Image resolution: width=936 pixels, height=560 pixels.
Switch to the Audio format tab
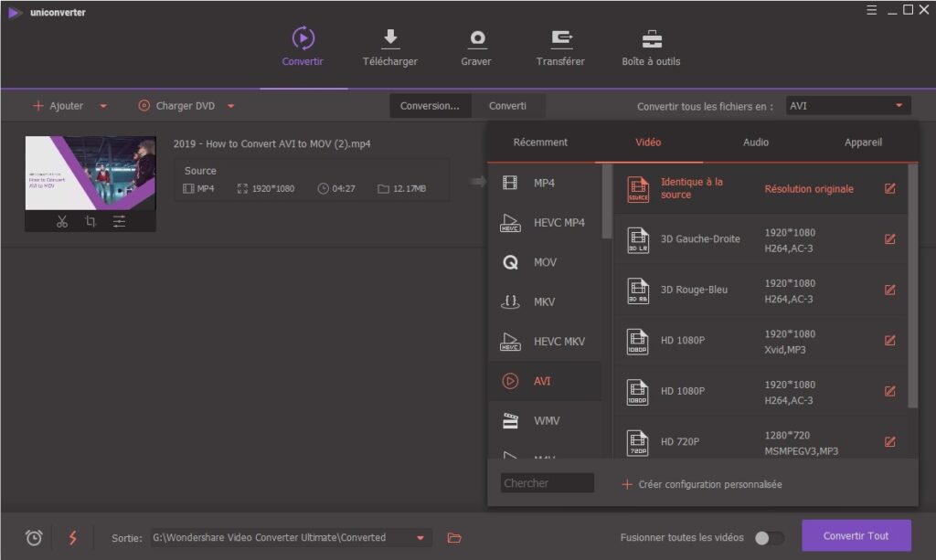tap(756, 142)
